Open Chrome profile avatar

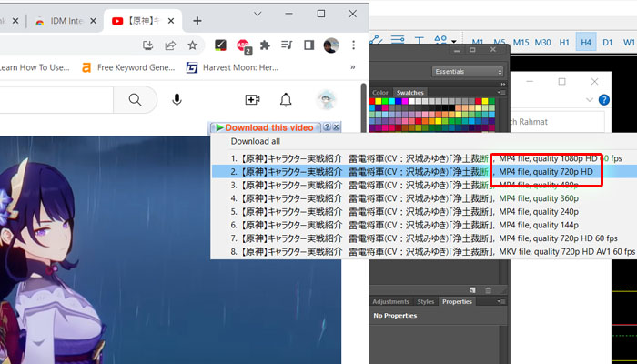click(331, 45)
